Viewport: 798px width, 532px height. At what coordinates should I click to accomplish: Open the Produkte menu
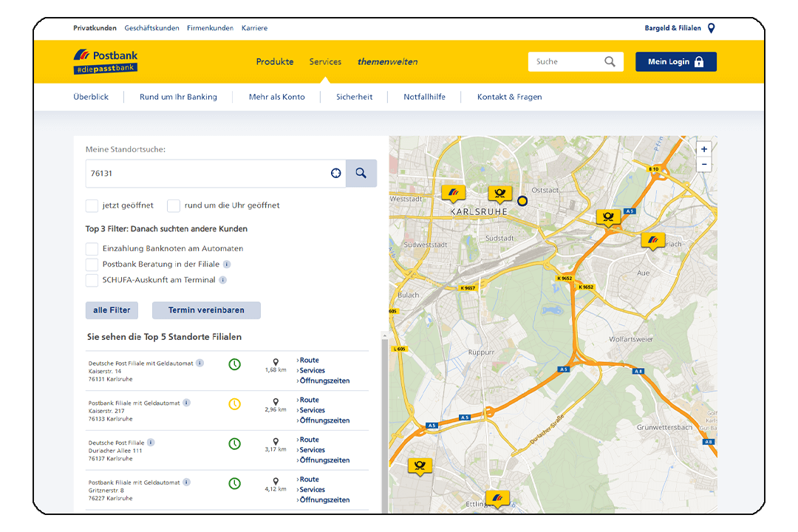click(275, 61)
